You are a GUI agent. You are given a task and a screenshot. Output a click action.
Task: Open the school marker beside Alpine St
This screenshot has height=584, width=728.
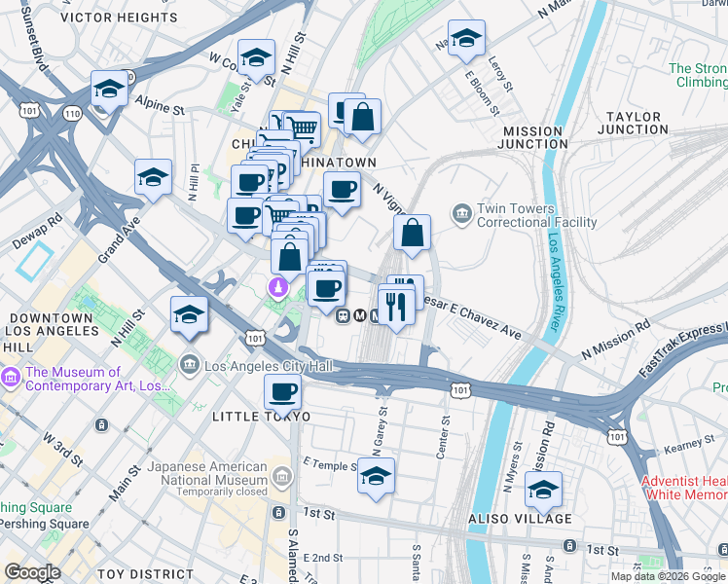pos(109,90)
